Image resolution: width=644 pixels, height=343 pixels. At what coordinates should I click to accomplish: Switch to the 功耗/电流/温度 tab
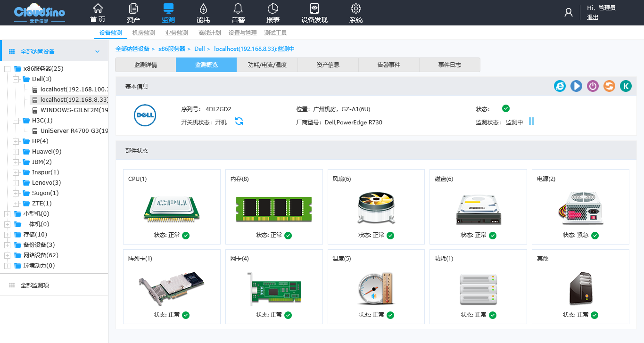tap(267, 65)
